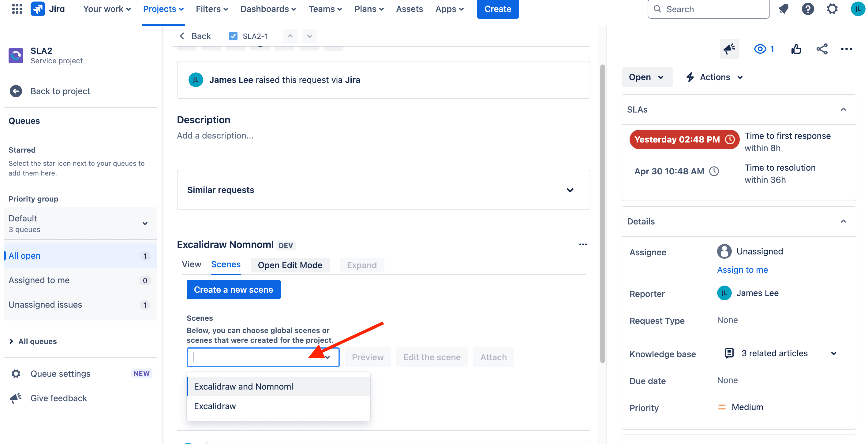
Task: Click the Jira logo
Action: click(x=47, y=9)
